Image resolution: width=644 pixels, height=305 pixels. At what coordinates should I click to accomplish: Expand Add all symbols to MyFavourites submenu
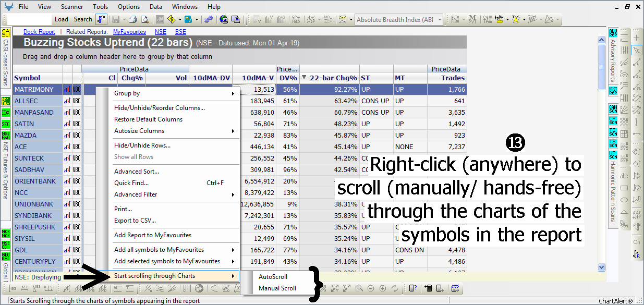tap(175, 250)
